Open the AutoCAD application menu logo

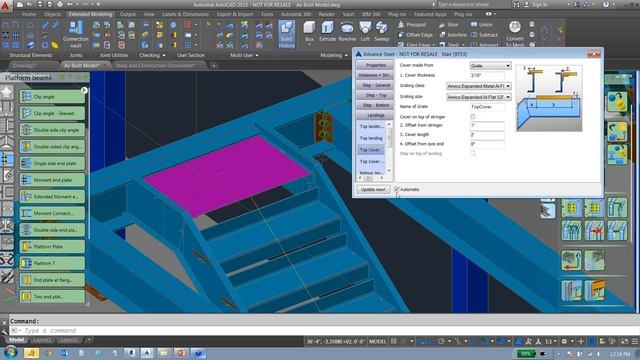(x=5, y=5)
